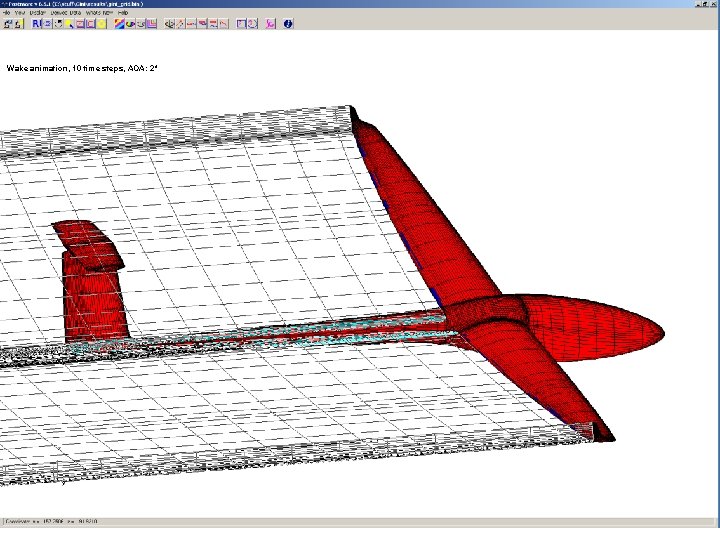The height and width of the screenshot is (540, 720).
Task: Click the diagonal red line icon
Action: (x=180, y=23)
